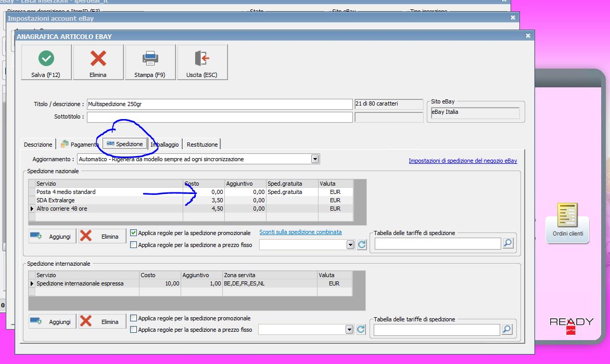The image size is (610, 364).
Task: Open the Pagamento tab
Action: coord(81,145)
